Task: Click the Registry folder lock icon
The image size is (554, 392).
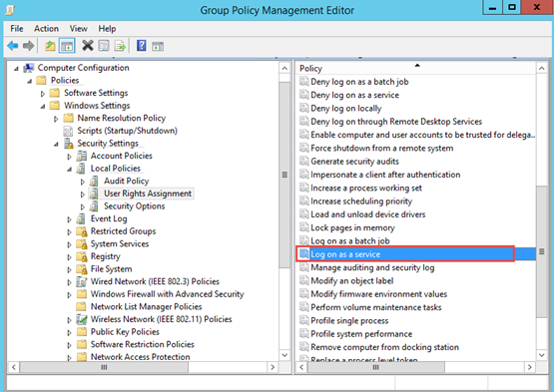Action: 82,256
